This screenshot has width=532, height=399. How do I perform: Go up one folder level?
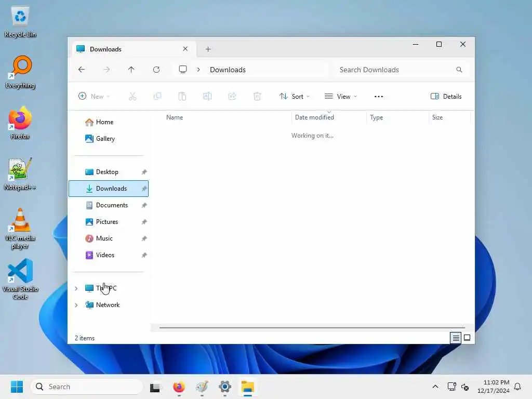[131, 70]
